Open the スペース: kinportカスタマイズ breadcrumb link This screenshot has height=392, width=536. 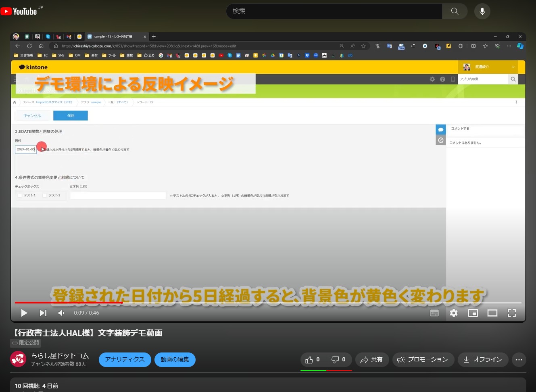(x=48, y=102)
